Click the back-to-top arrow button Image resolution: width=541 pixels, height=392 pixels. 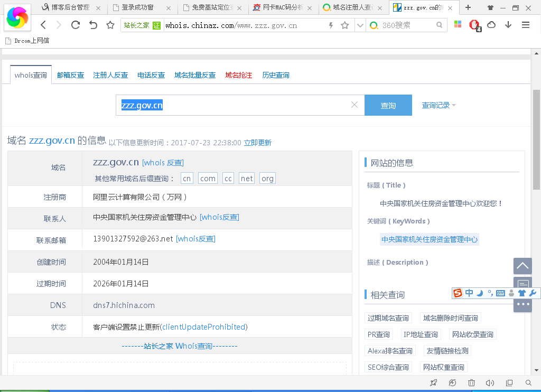(523, 266)
